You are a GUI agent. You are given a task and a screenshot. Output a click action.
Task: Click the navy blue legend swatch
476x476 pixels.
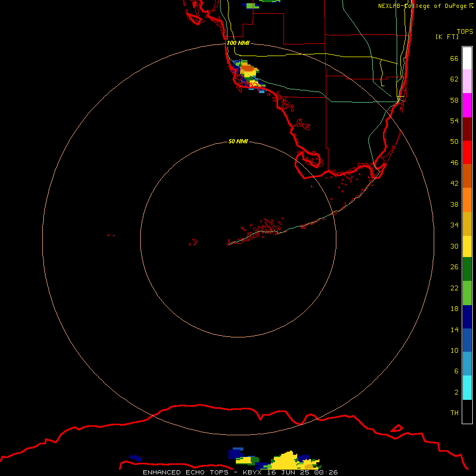[467, 317]
